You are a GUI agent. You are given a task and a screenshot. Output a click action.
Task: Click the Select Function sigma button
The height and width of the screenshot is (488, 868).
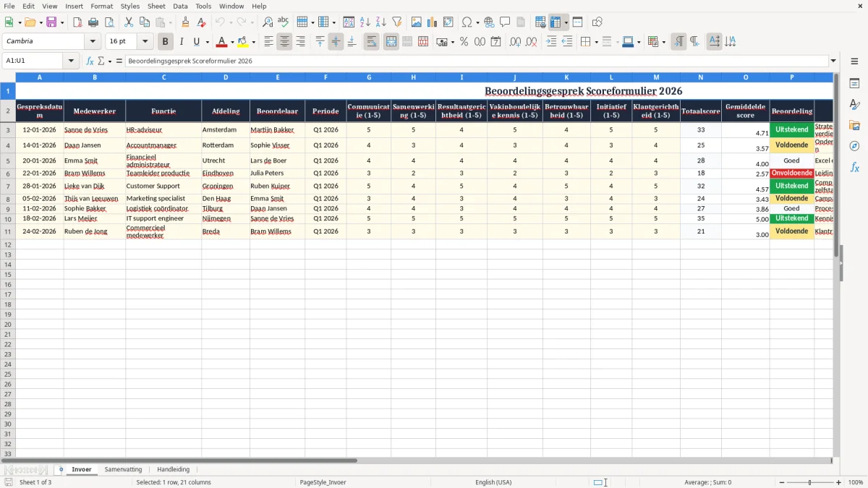click(101, 61)
